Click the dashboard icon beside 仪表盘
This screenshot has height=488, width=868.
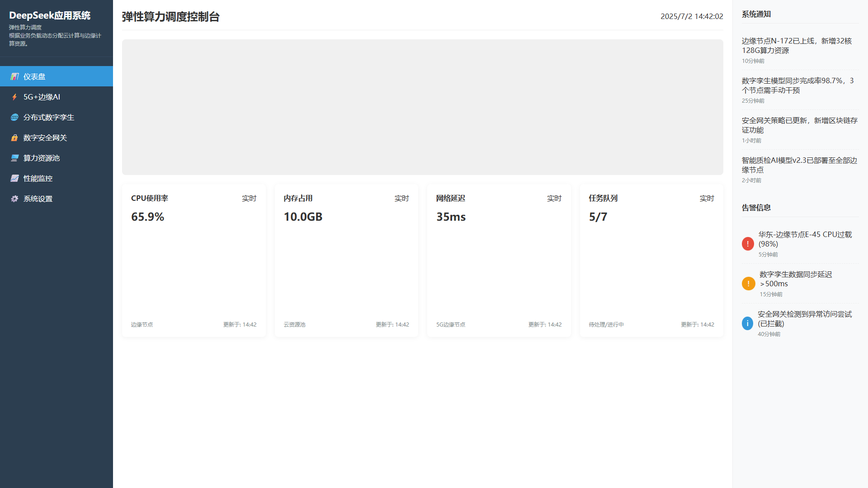pyautogui.click(x=14, y=76)
